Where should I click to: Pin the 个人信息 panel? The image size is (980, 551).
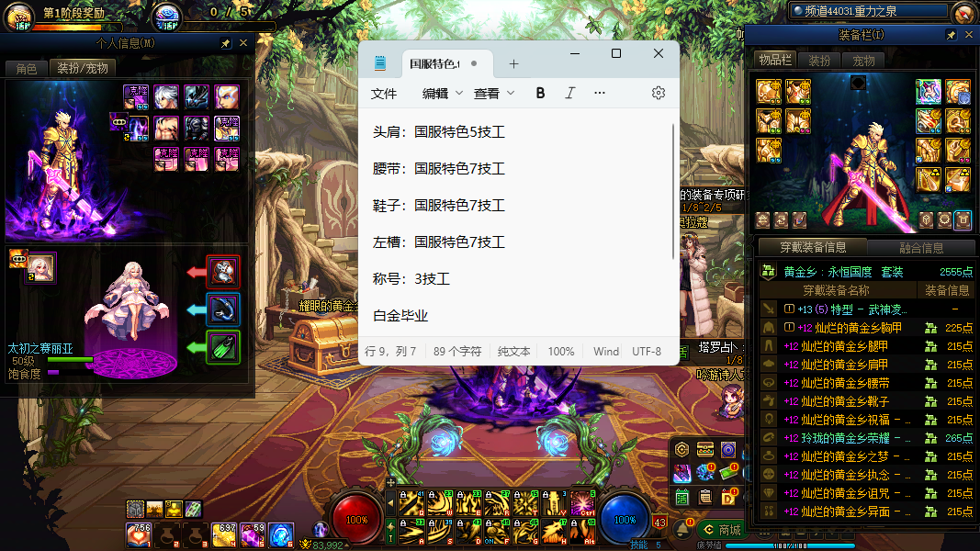click(226, 43)
